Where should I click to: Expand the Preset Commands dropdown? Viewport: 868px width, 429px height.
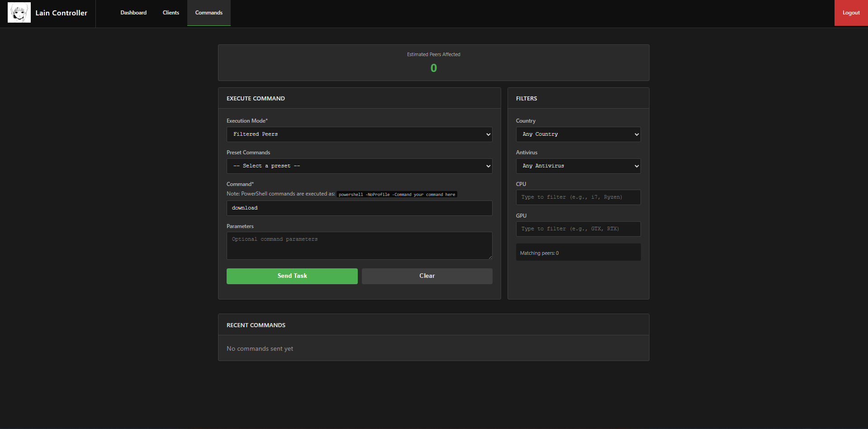(x=360, y=166)
